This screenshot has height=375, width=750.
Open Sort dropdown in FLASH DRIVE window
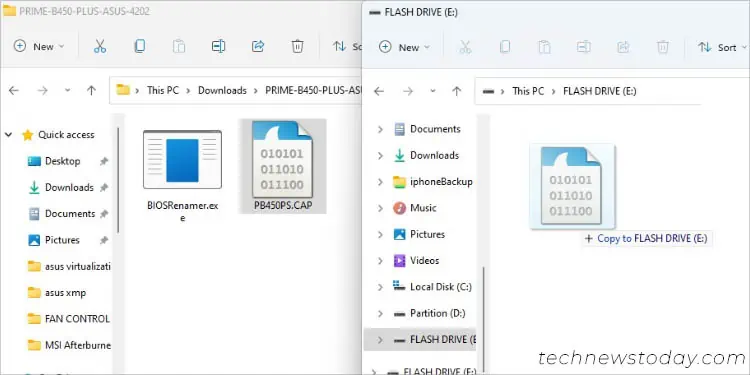[722, 47]
